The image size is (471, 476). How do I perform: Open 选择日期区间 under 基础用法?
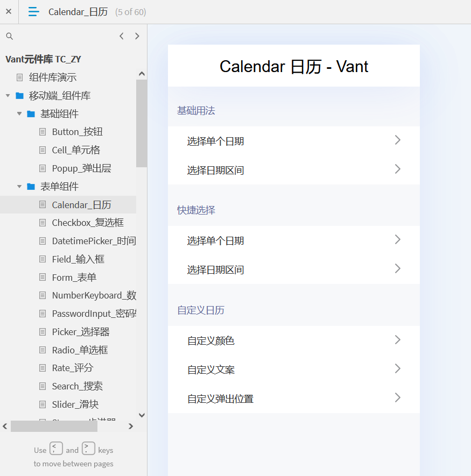(x=294, y=170)
